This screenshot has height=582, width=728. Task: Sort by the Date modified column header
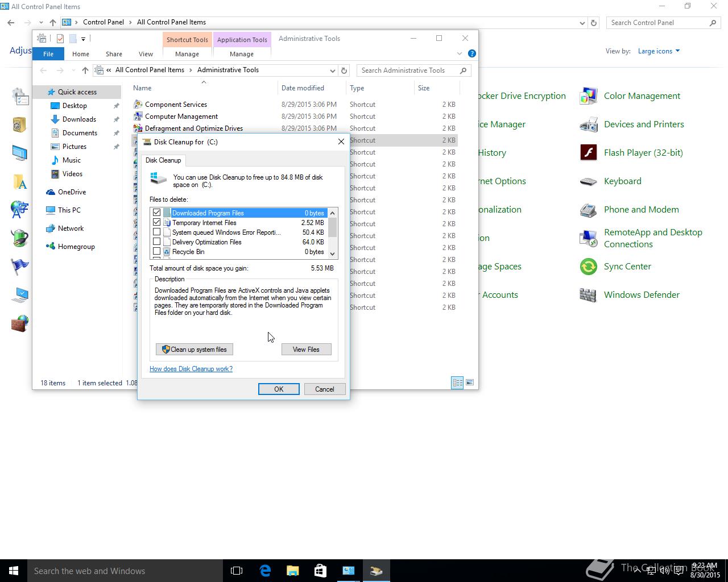303,88
